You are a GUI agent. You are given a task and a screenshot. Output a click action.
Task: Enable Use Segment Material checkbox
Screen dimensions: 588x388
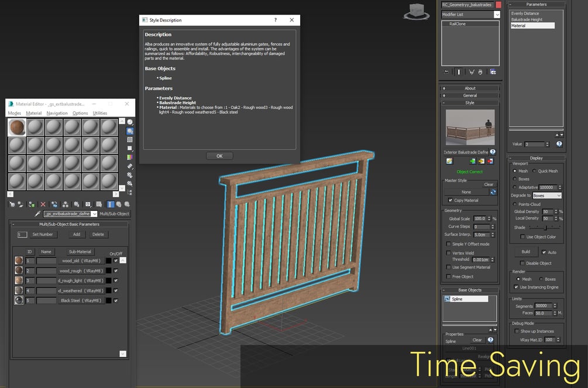[449, 267]
